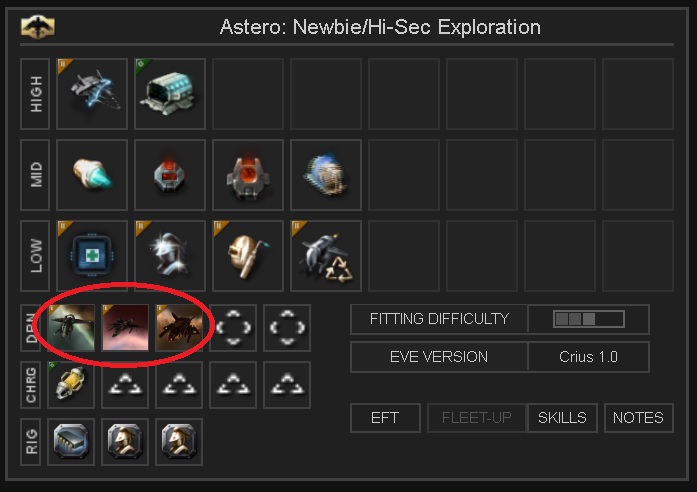697x492 pixels.
Task: Open the SKILLS tab
Action: pyautogui.click(x=562, y=418)
